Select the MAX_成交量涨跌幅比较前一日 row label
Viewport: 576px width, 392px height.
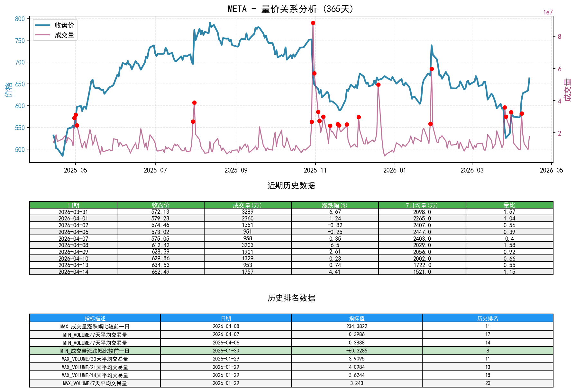[95, 326]
